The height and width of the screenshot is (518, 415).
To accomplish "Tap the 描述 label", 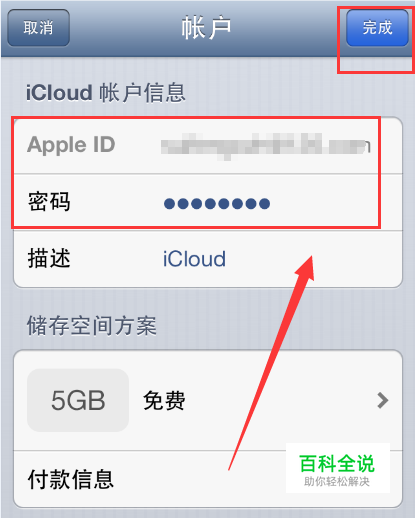I will 49,258.
